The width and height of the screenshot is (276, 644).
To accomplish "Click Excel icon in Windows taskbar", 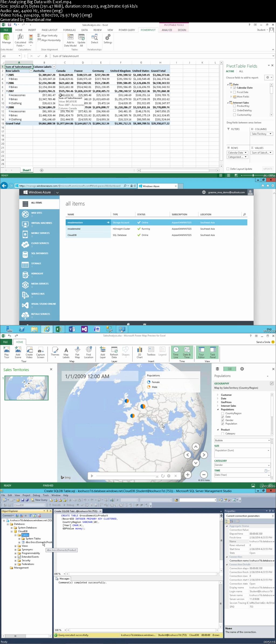I will pyautogui.click(x=59, y=329).
